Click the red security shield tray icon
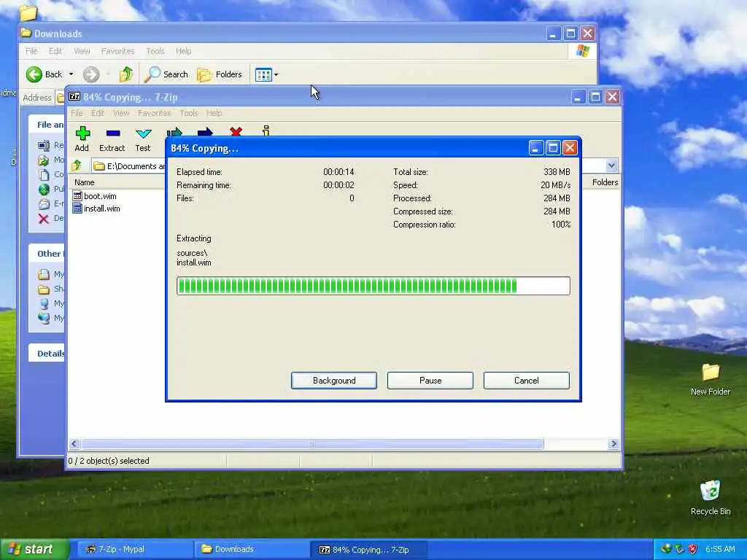The height and width of the screenshot is (560, 747). (693, 550)
